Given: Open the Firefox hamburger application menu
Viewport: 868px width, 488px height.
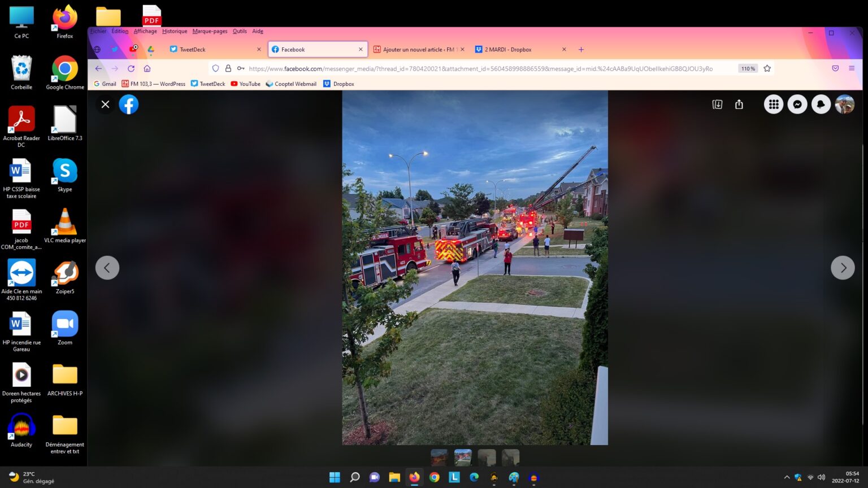Looking at the screenshot, I should pos(852,68).
